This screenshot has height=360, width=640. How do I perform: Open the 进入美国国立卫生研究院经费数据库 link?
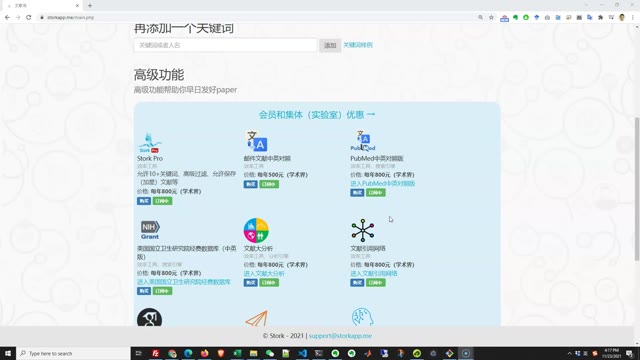(184, 282)
